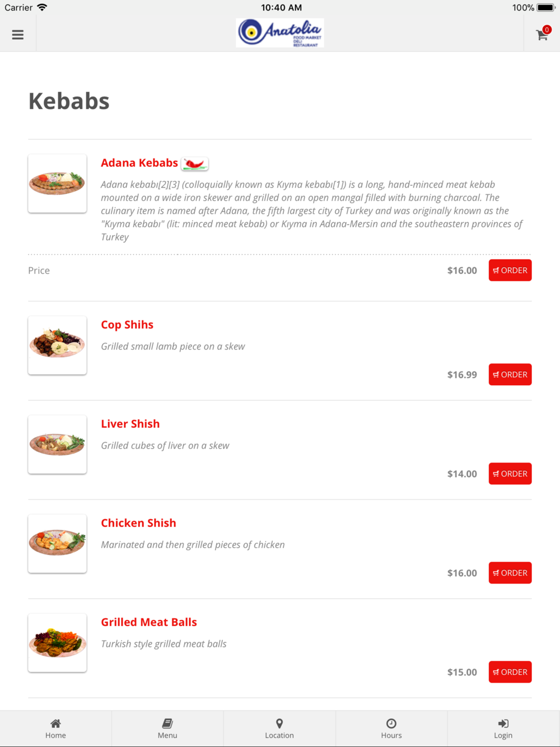The width and height of the screenshot is (560, 747).
Task: View the Adana Kebabs photo
Action: coord(58,184)
